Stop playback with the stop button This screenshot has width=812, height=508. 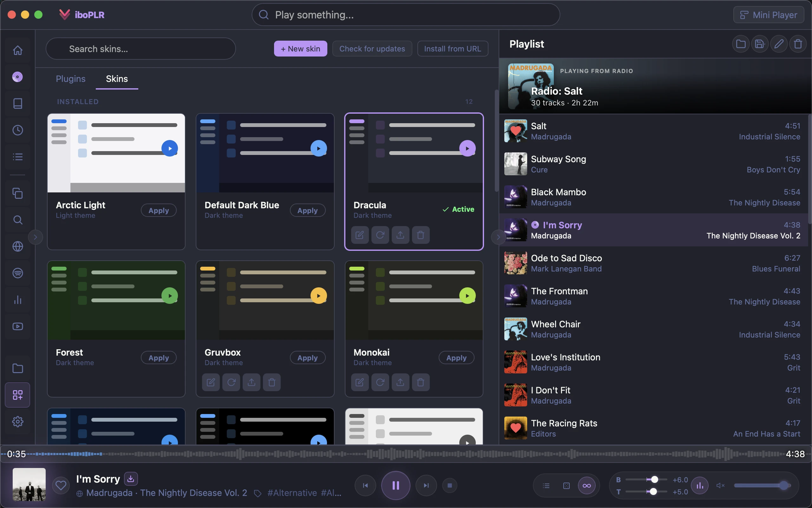[x=450, y=485]
